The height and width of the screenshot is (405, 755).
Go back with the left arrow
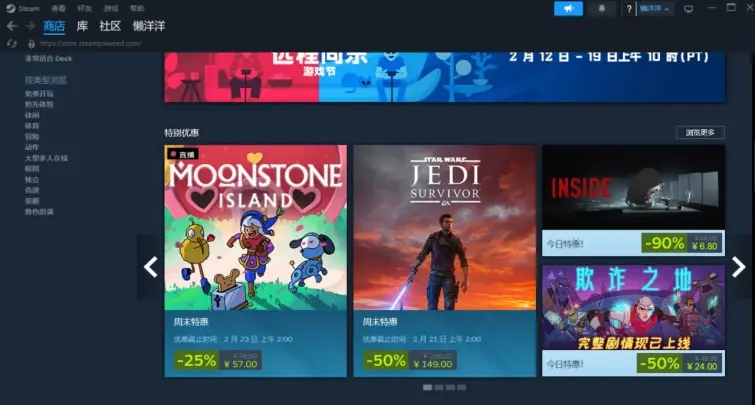pyautogui.click(x=12, y=26)
